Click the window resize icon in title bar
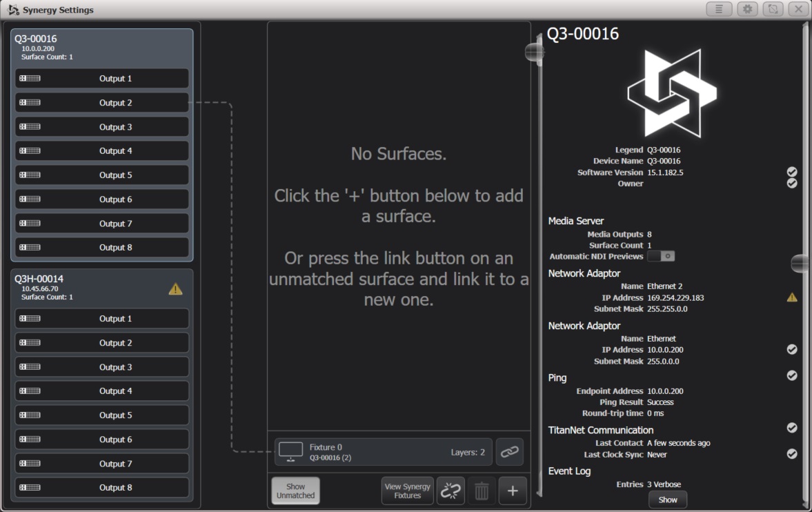The width and height of the screenshot is (812, 512). coord(773,9)
